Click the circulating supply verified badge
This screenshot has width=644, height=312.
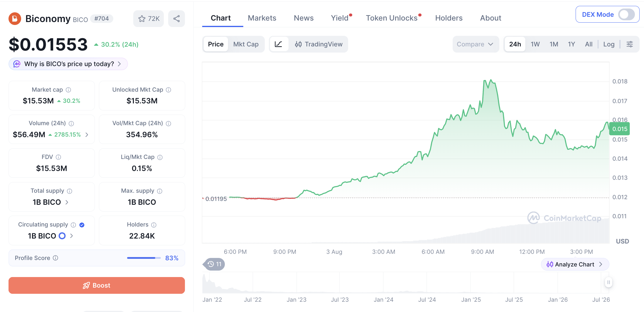82,225
